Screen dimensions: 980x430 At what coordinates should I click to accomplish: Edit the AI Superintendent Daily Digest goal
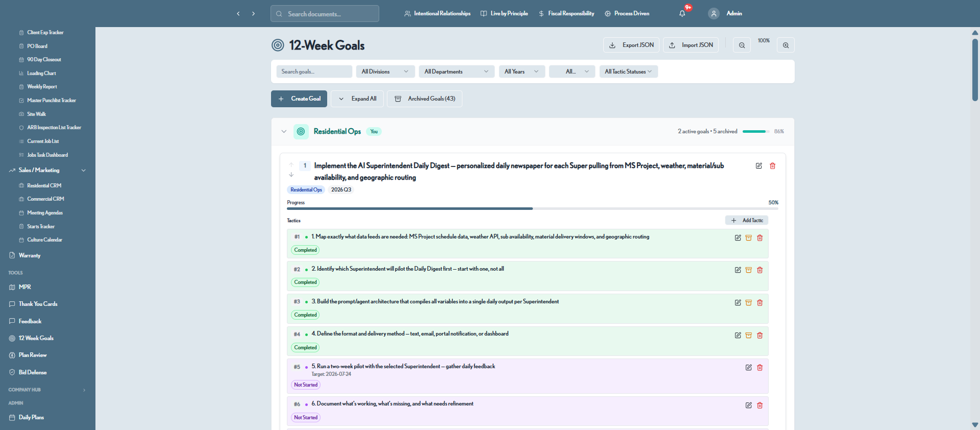[758, 166]
